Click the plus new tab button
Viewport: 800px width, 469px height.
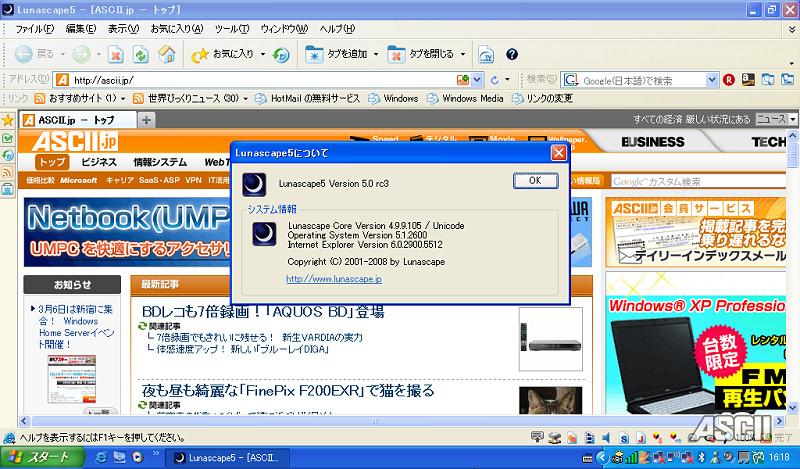146,120
